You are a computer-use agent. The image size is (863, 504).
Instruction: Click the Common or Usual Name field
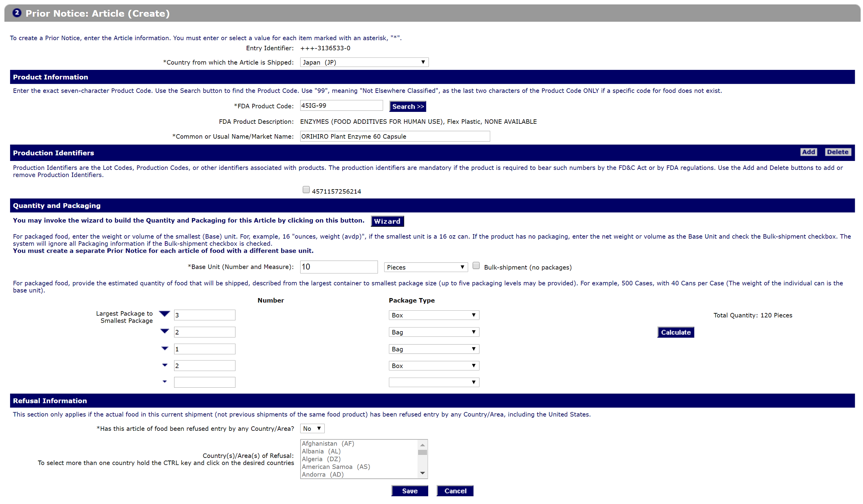395,136
